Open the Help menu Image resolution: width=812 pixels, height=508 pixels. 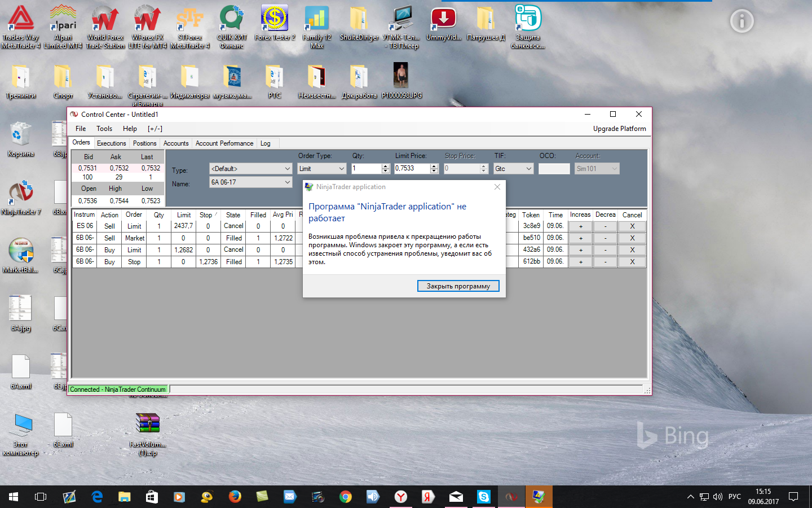point(130,129)
